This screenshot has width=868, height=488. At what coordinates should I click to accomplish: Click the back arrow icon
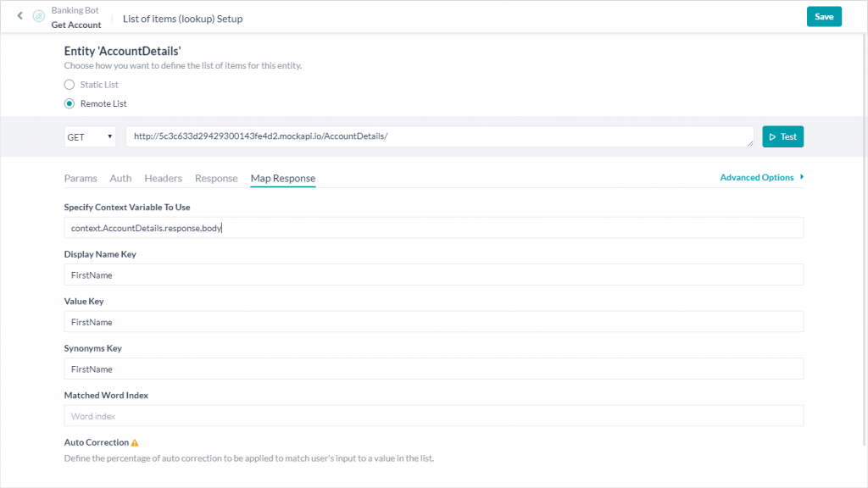coord(19,16)
